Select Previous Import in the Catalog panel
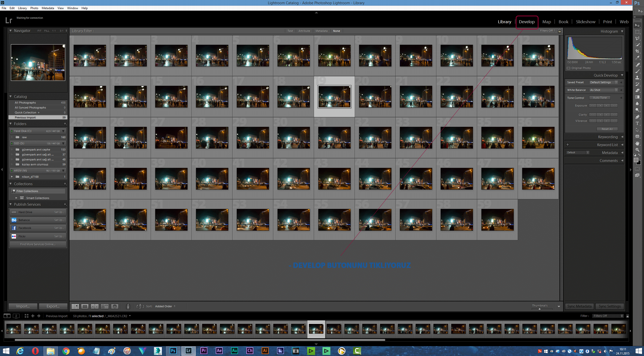Screen dimensions: 644x356 tap(25, 117)
